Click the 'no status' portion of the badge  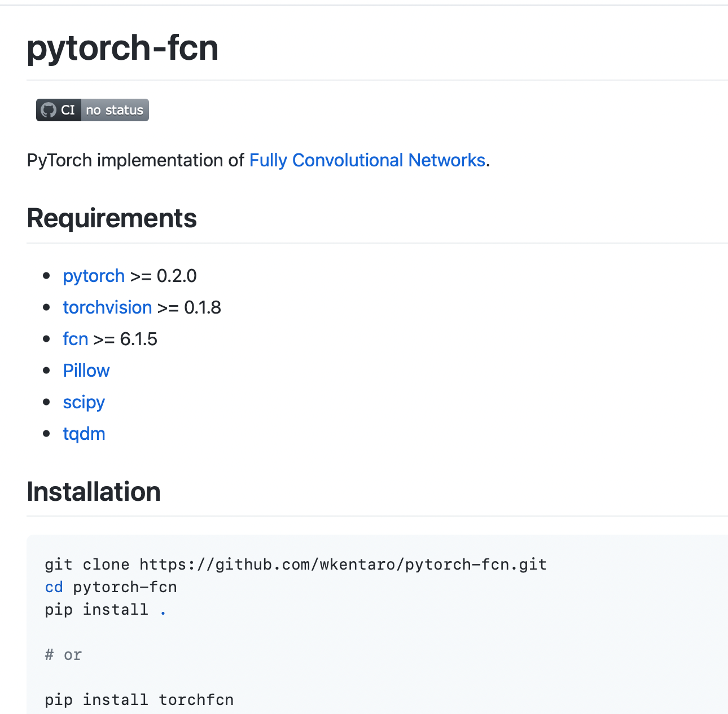(115, 110)
